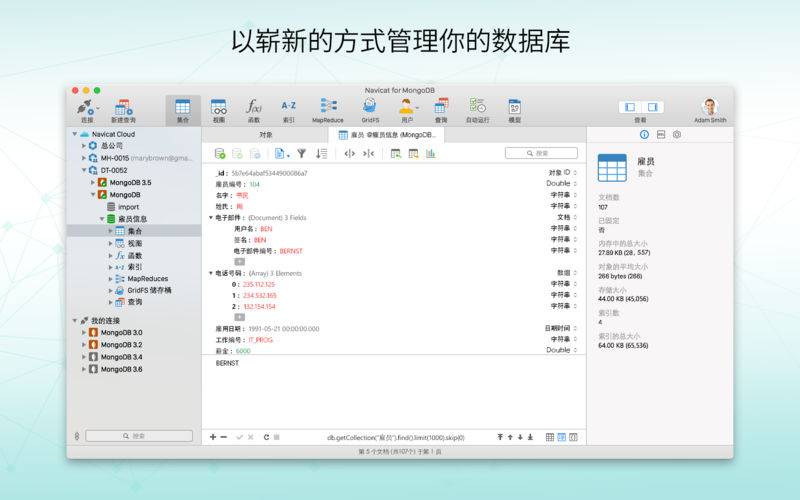The width and height of the screenshot is (800, 500).
Task: Click the sidebar search field at bottom
Action: pyautogui.click(x=139, y=436)
